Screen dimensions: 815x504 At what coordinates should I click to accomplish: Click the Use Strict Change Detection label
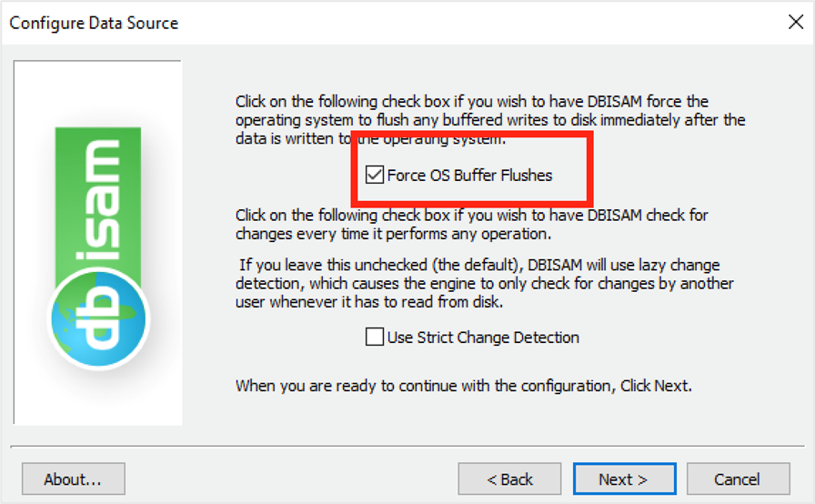tap(483, 338)
